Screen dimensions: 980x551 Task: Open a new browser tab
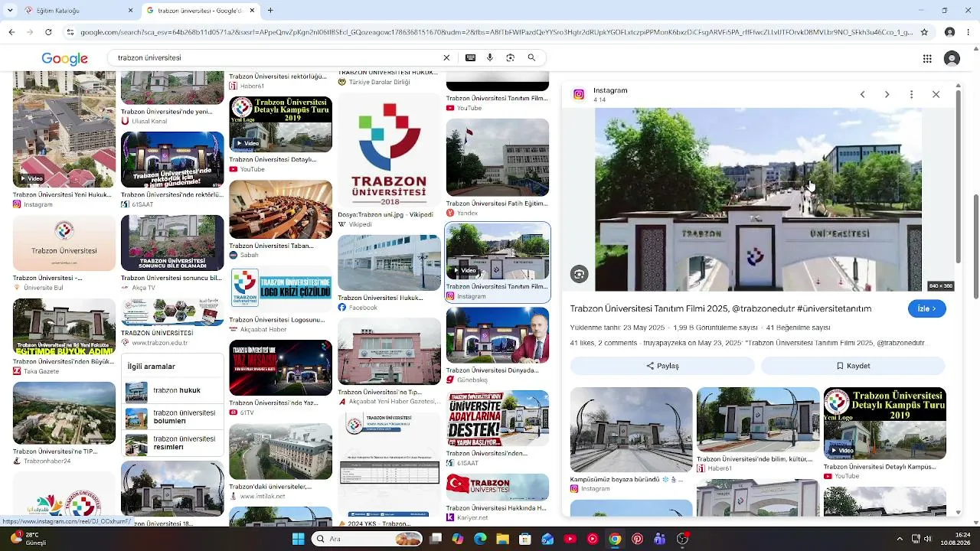pos(270,11)
